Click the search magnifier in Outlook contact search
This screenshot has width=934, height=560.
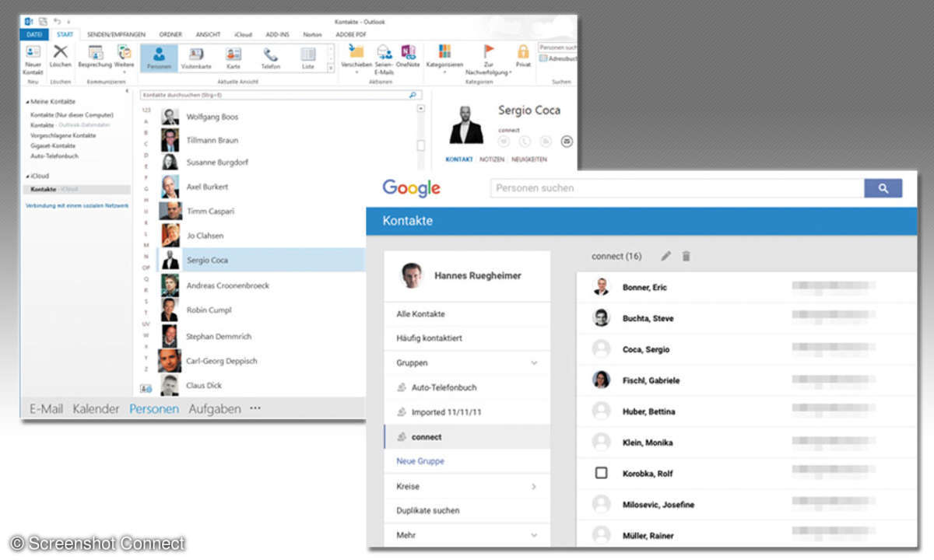click(x=413, y=95)
